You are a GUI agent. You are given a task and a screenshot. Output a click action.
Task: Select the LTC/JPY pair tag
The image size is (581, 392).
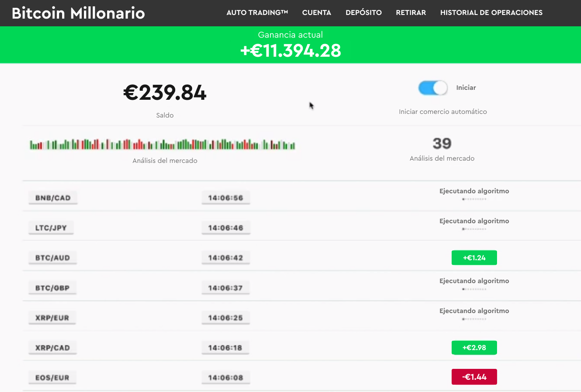pyautogui.click(x=51, y=228)
